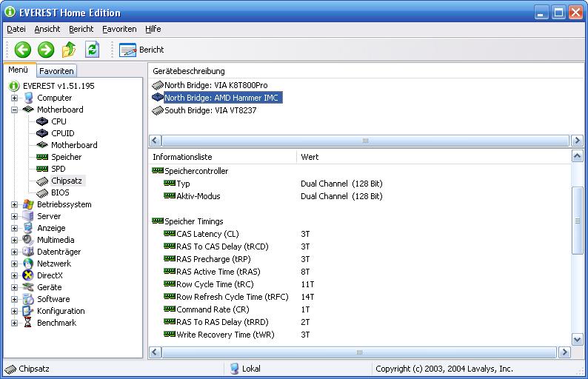Click the Server icon in the tree
Screen dimensions: 588x379
28,216
